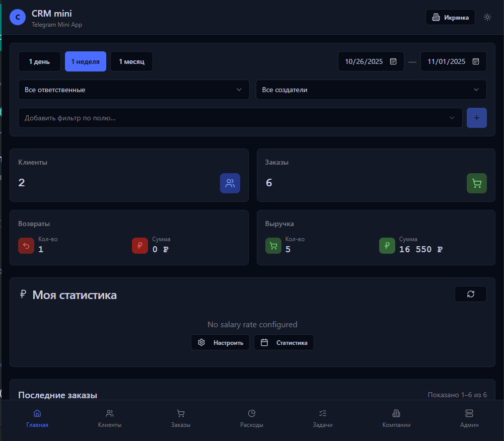Image resolution: width=504 pixels, height=441 pixels.
Task: Open the Добавить фильтр по полю dropdown
Action: (x=240, y=118)
